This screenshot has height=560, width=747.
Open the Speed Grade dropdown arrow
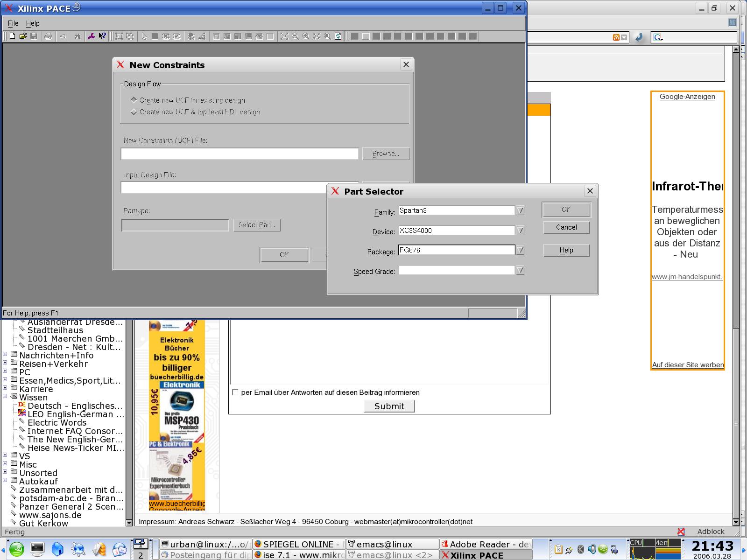coord(520,270)
